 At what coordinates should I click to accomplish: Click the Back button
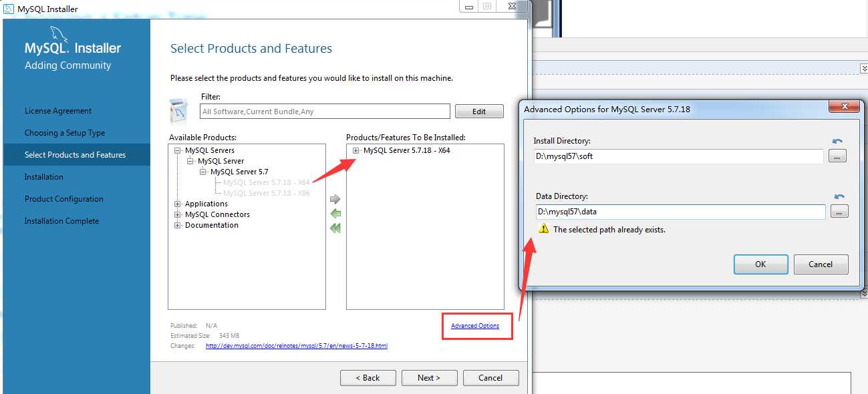point(368,378)
